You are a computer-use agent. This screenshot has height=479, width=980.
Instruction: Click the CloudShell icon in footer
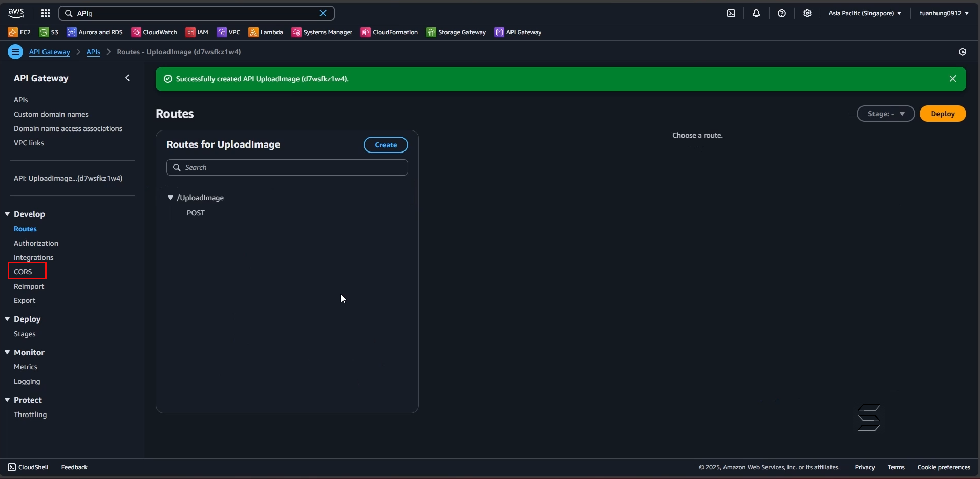pos(12,467)
